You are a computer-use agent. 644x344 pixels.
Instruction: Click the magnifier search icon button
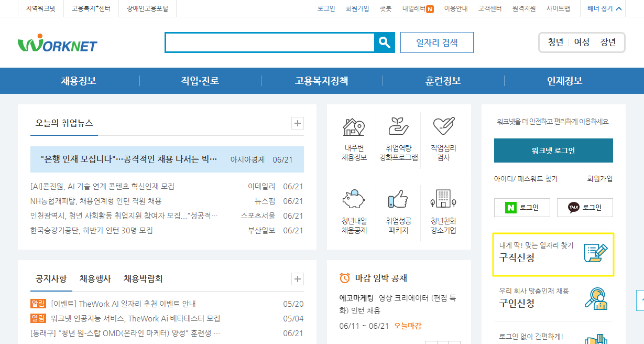pyautogui.click(x=385, y=42)
